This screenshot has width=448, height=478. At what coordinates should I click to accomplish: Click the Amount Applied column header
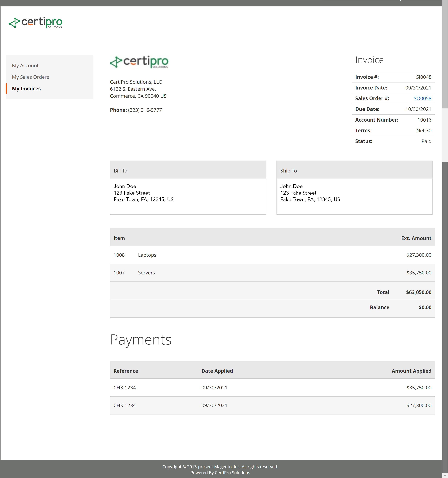pos(411,371)
